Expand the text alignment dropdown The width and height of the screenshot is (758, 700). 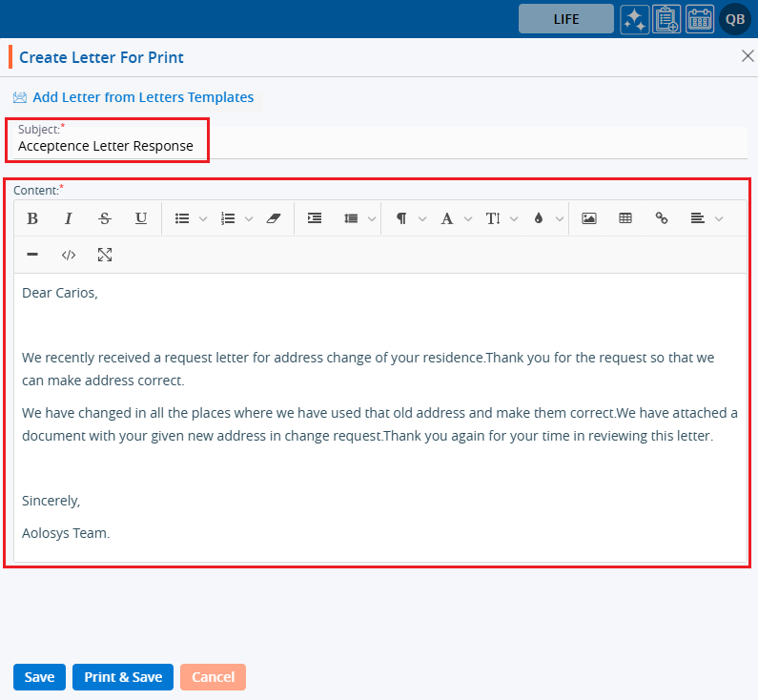click(706, 218)
